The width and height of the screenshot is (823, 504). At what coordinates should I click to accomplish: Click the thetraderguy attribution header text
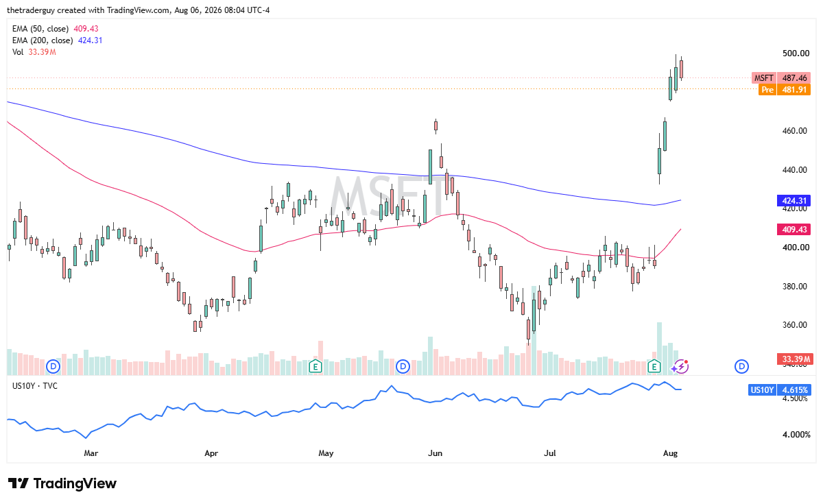click(x=138, y=10)
